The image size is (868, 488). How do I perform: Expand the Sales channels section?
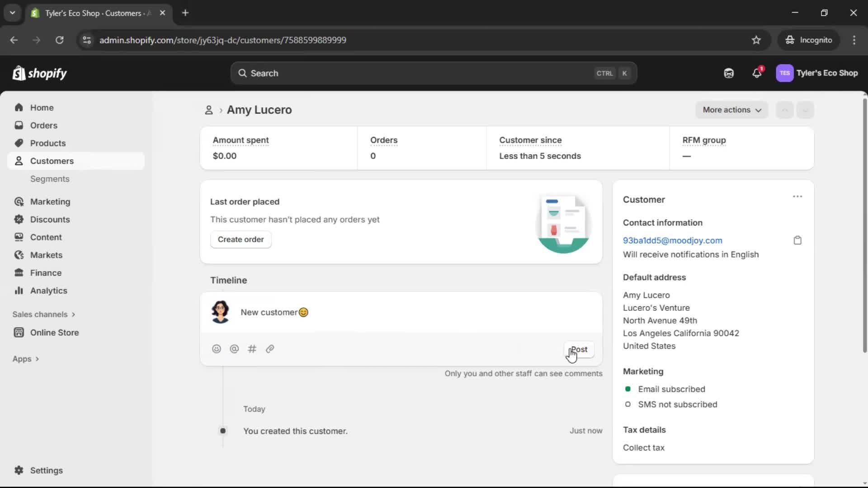click(43, 314)
